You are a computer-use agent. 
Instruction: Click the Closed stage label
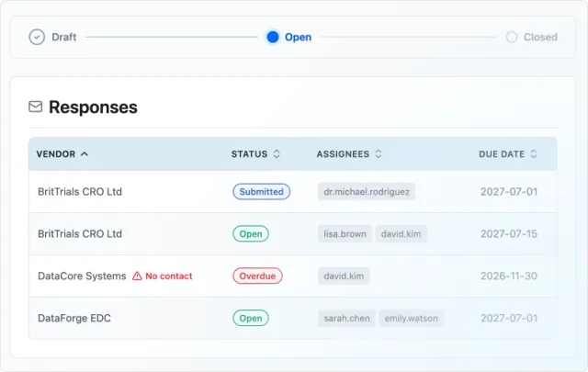tap(540, 37)
